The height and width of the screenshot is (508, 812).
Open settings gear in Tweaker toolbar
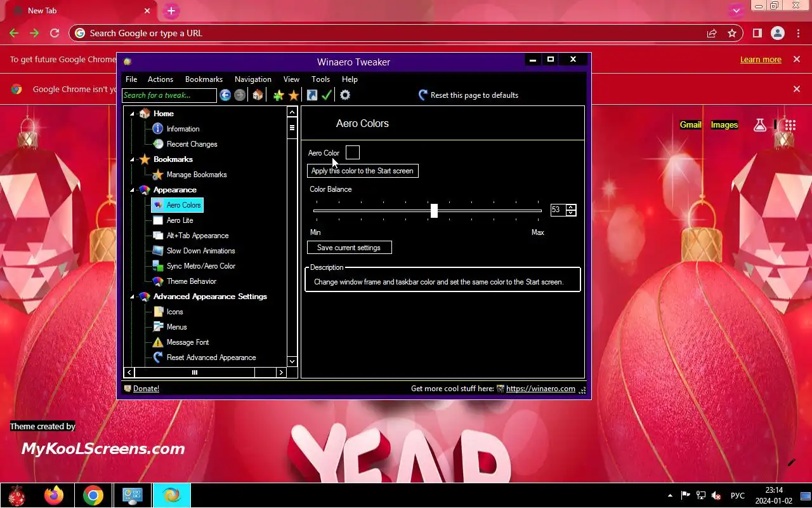(345, 95)
